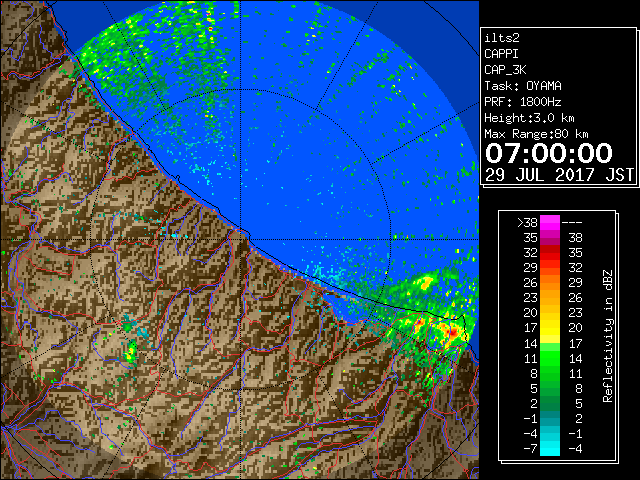Click the 'PRF: 1800Hz' line
Viewport: 640px width, 480px height.
coord(523,102)
